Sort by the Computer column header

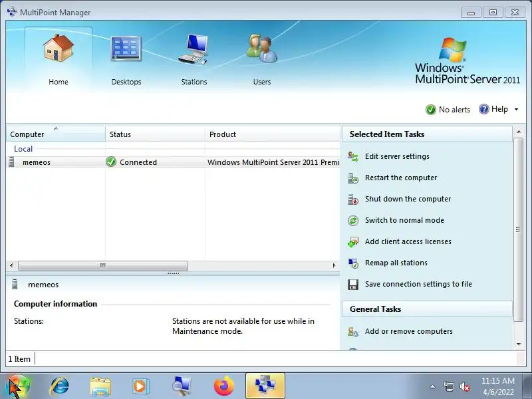click(56, 134)
